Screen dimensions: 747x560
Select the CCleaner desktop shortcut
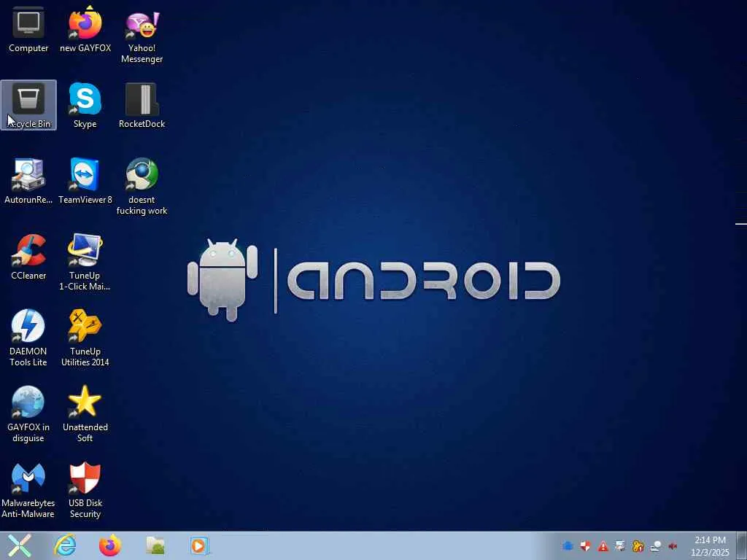coord(28,257)
